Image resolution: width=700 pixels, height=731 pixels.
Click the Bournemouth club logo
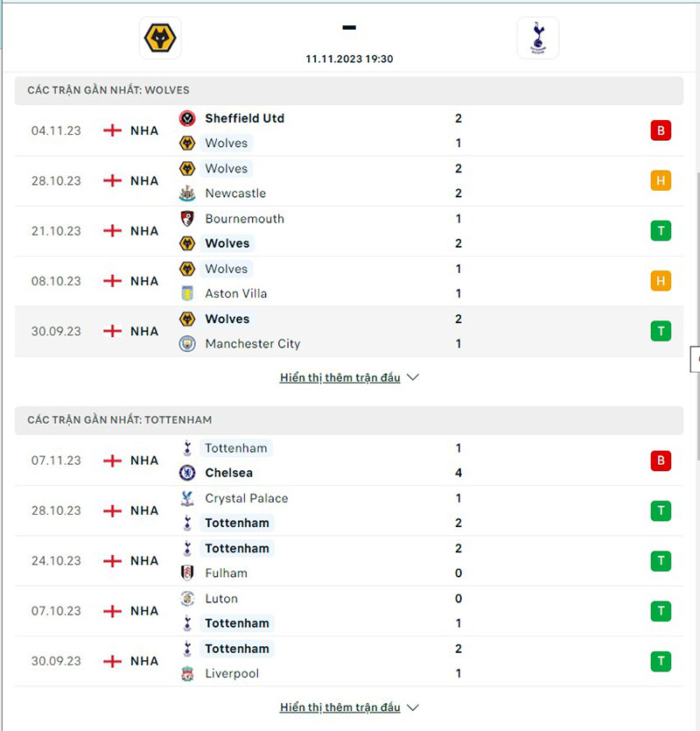[187, 219]
